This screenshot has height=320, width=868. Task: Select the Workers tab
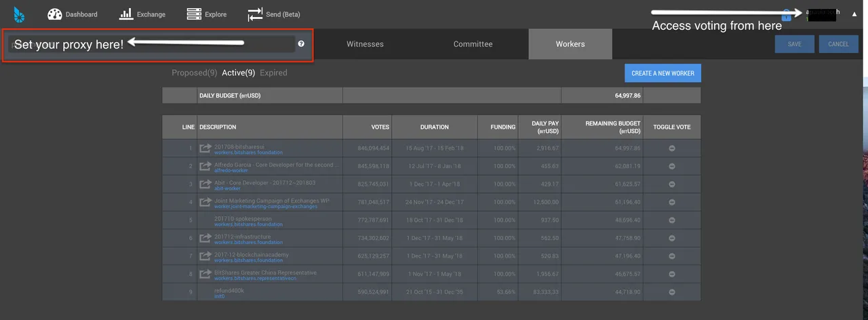570,44
